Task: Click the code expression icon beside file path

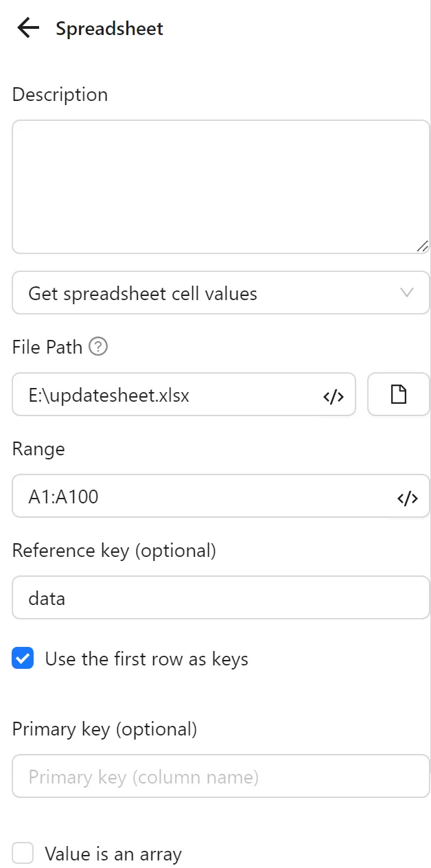Action: [x=334, y=395]
